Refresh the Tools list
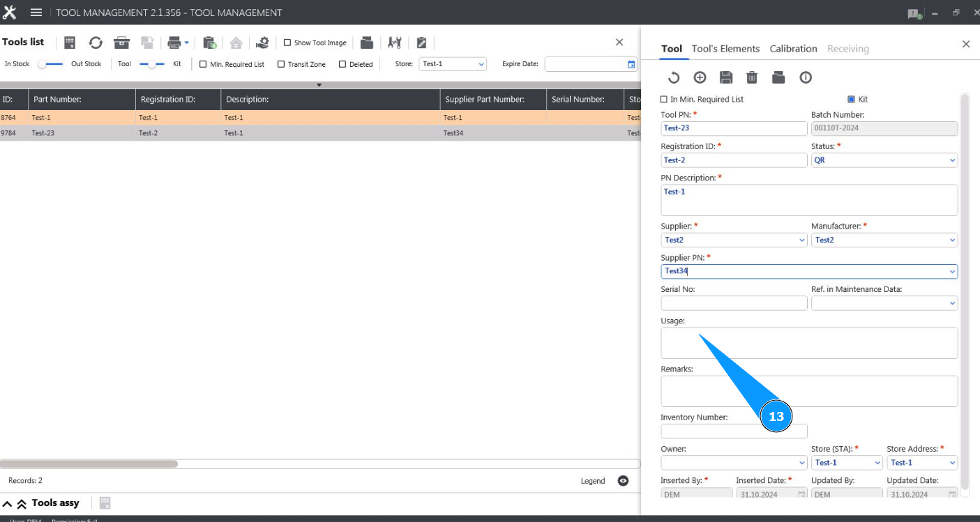 pos(96,43)
